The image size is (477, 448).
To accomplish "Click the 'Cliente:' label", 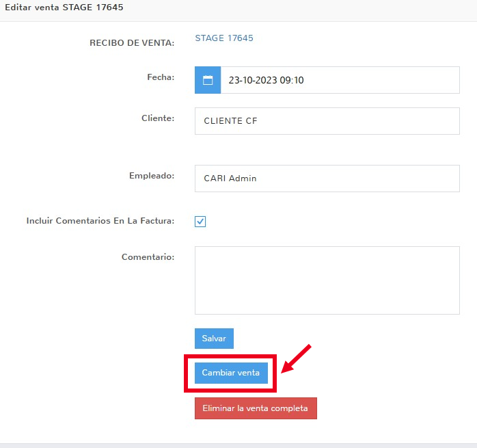I will pos(158,118).
